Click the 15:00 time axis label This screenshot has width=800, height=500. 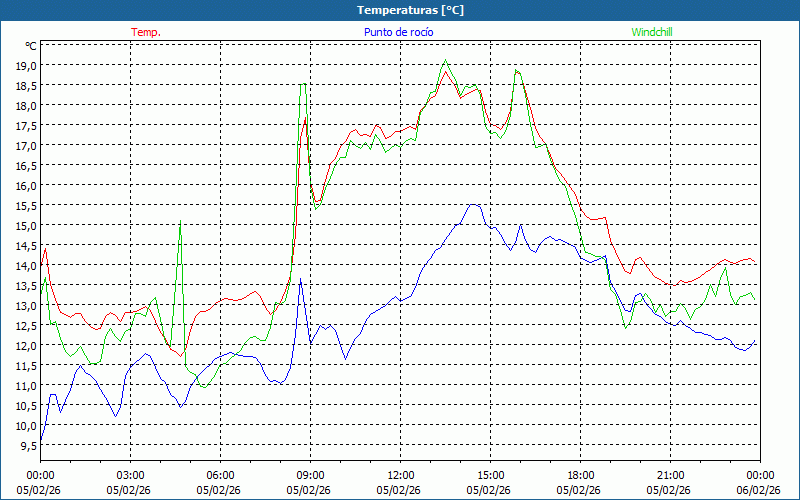[490, 475]
